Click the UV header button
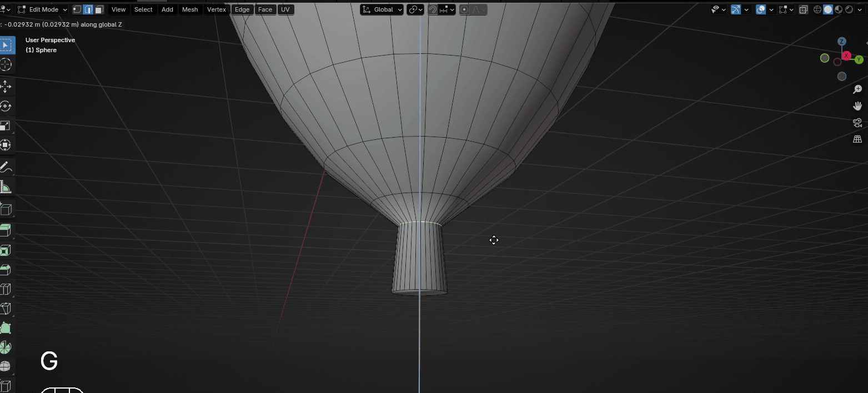The image size is (868, 393). [x=285, y=9]
